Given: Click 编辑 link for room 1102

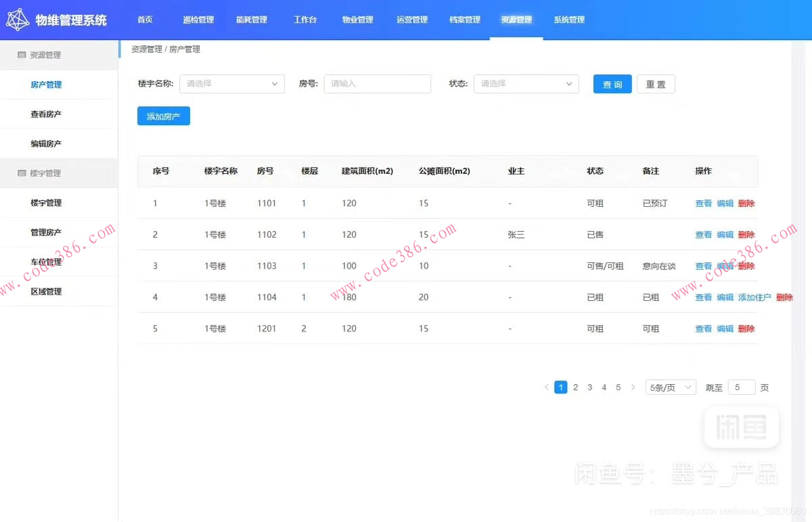Looking at the screenshot, I should pyautogui.click(x=725, y=235).
